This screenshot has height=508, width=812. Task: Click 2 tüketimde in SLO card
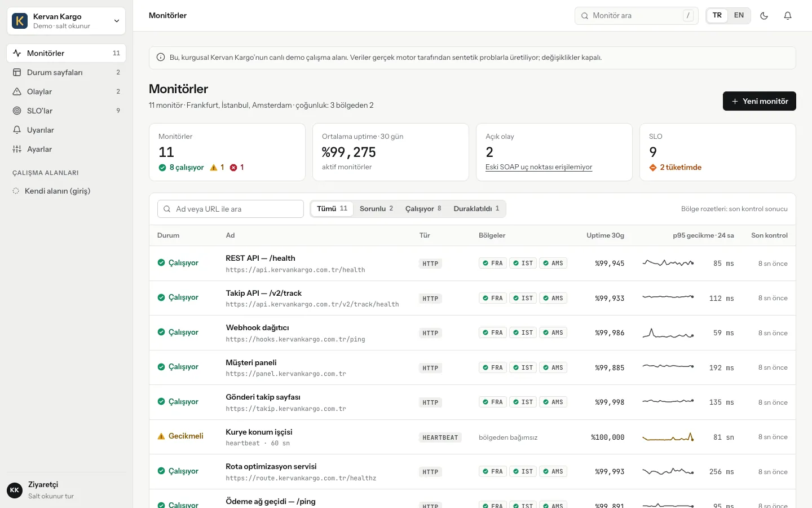click(676, 168)
